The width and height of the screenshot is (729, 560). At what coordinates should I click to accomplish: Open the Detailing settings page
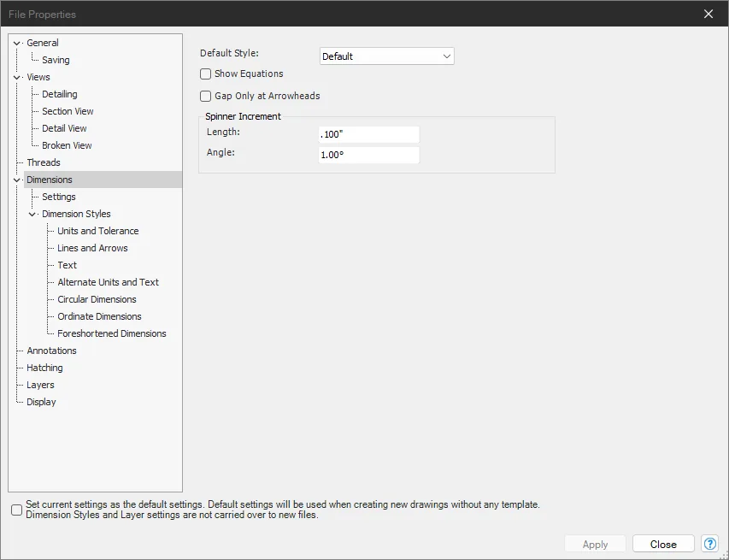point(60,94)
